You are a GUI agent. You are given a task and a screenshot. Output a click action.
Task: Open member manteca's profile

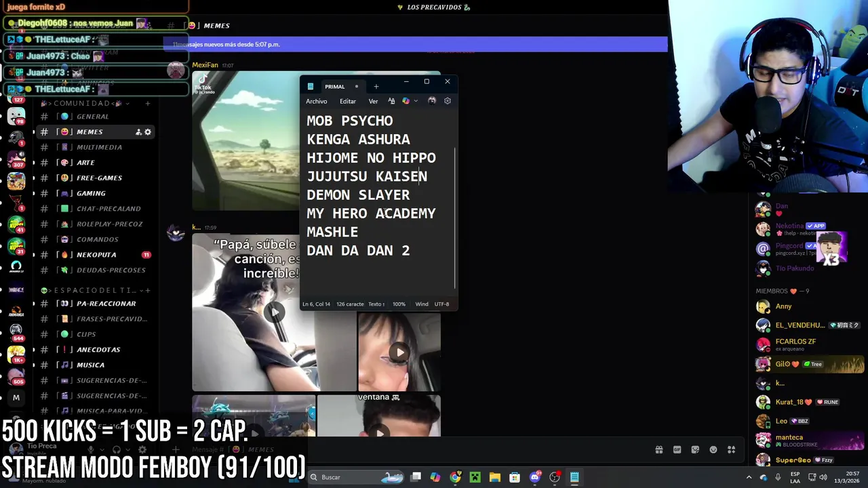pyautogui.click(x=809, y=441)
